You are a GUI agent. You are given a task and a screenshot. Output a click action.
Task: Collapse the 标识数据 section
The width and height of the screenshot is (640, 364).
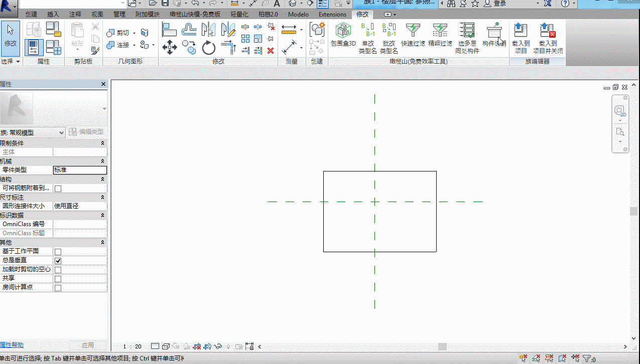(102, 215)
